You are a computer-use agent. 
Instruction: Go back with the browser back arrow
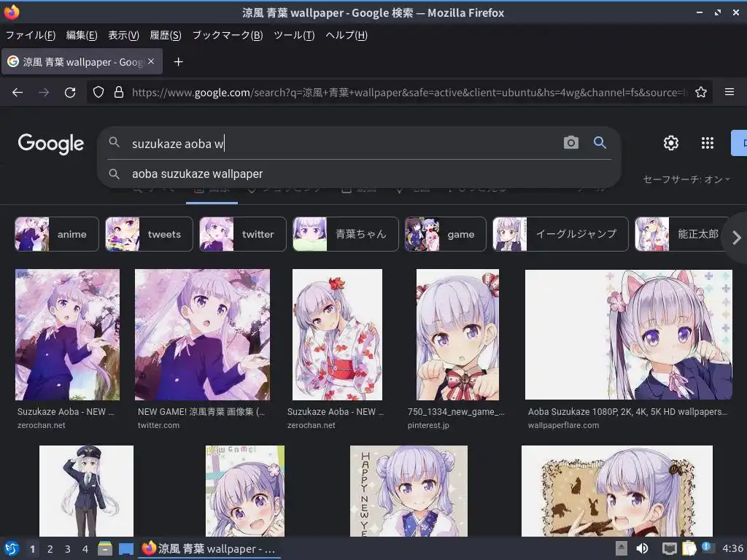[18, 93]
